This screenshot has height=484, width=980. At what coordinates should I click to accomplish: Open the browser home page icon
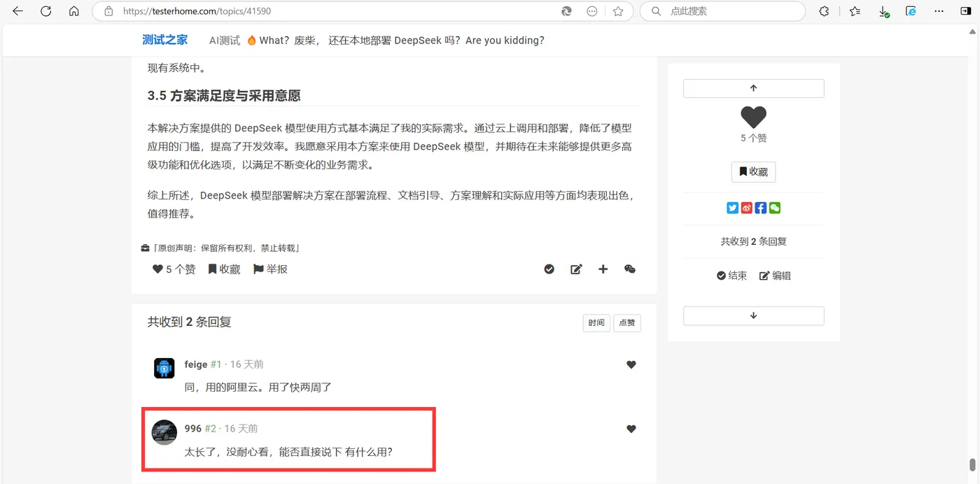pos(74,11)
